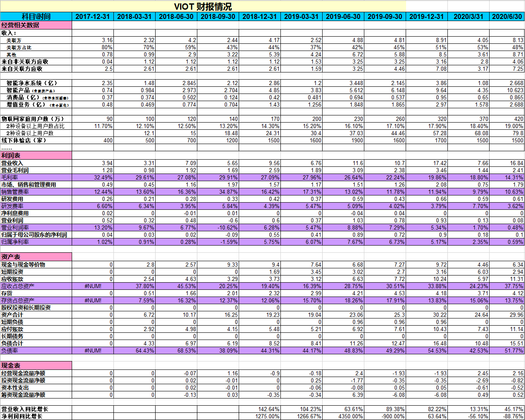525x420 pixels.
Task: Select the 2018-12-31 column header
Action: tap(260, 16)
